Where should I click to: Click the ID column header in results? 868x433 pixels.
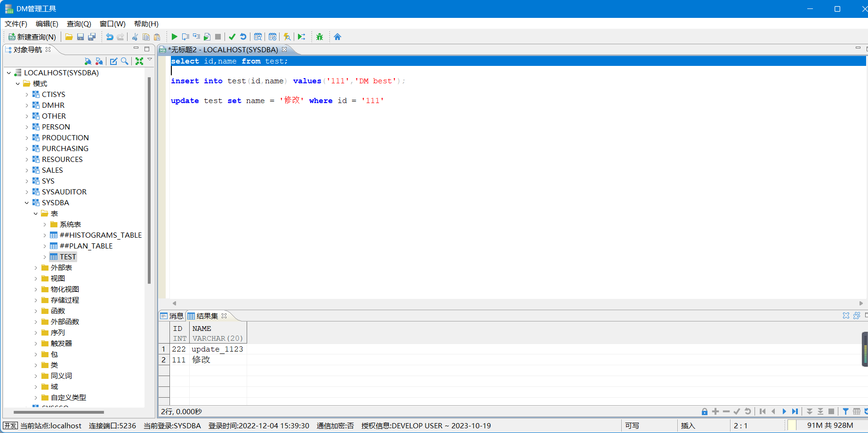(x=180, y=333)
